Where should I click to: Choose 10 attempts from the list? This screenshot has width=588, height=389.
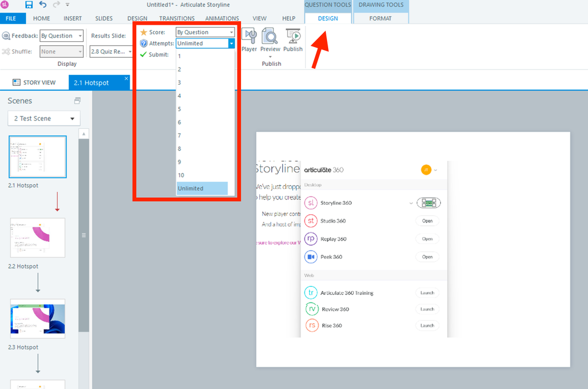[202, 175]
